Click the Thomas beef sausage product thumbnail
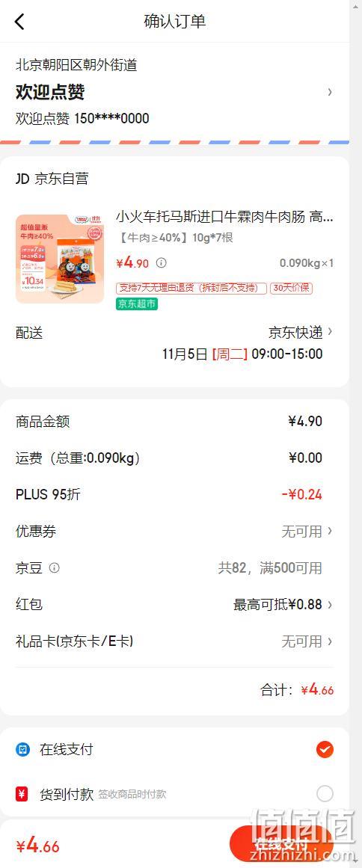The width and height of the screenshot is (362, 868). point(60,259)
